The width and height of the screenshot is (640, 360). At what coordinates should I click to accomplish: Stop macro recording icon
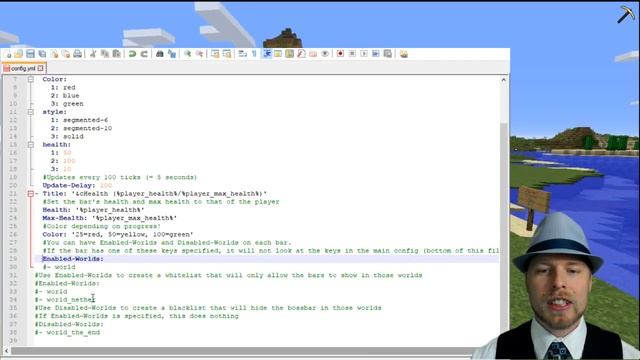352,54
